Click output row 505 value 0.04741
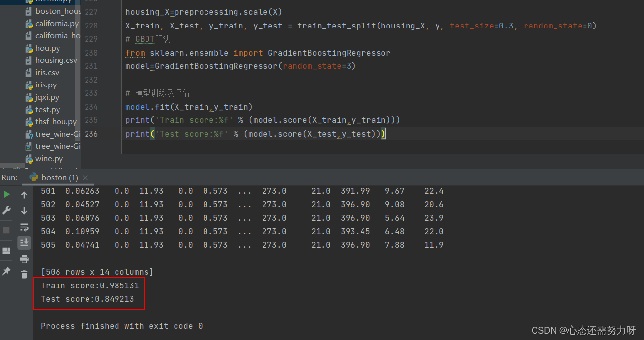 [x=82, y=245]
